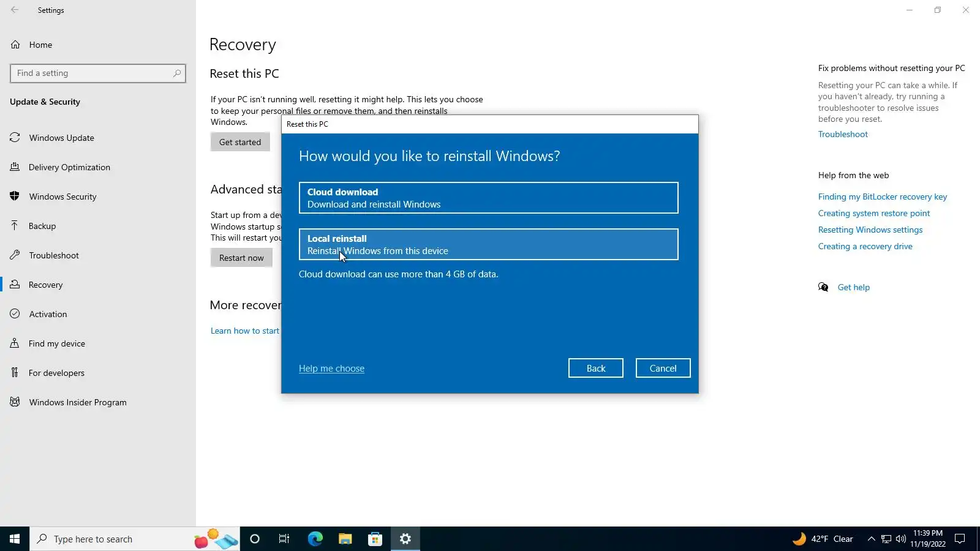Open Learn how to start link

[245, 331]
